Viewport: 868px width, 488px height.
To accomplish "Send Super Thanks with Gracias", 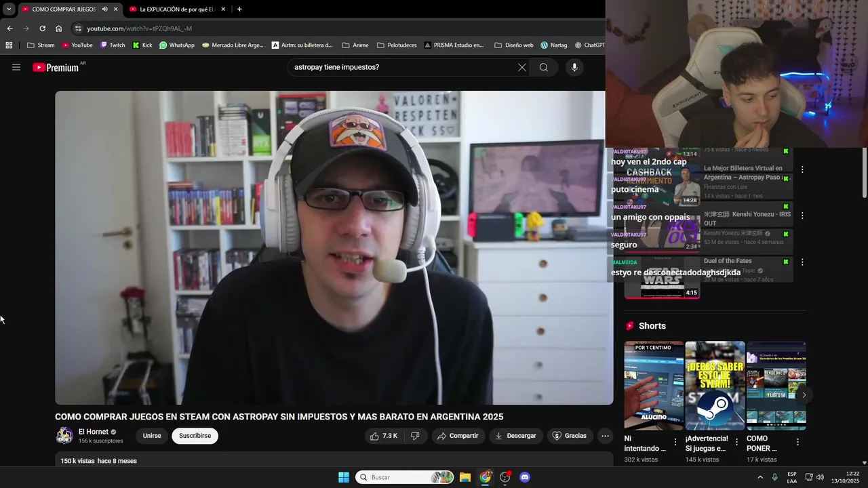I will point(569,436).
